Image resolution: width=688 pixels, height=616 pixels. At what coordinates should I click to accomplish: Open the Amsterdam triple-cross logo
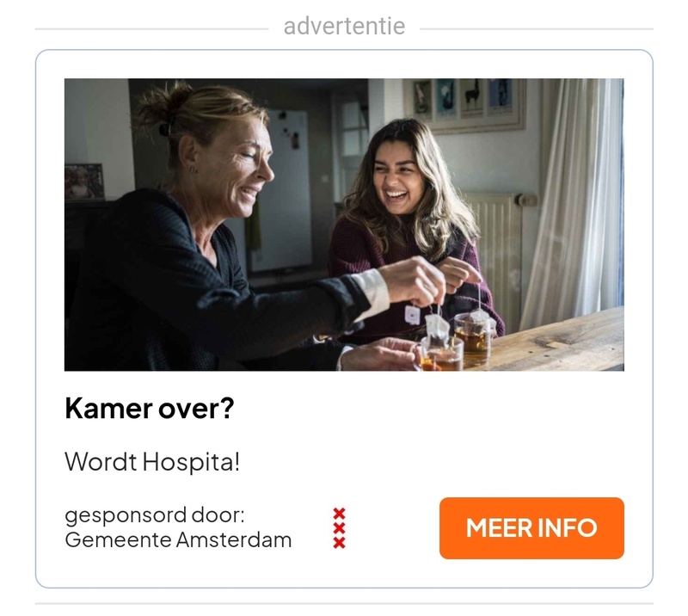click(x=339, y=528)
